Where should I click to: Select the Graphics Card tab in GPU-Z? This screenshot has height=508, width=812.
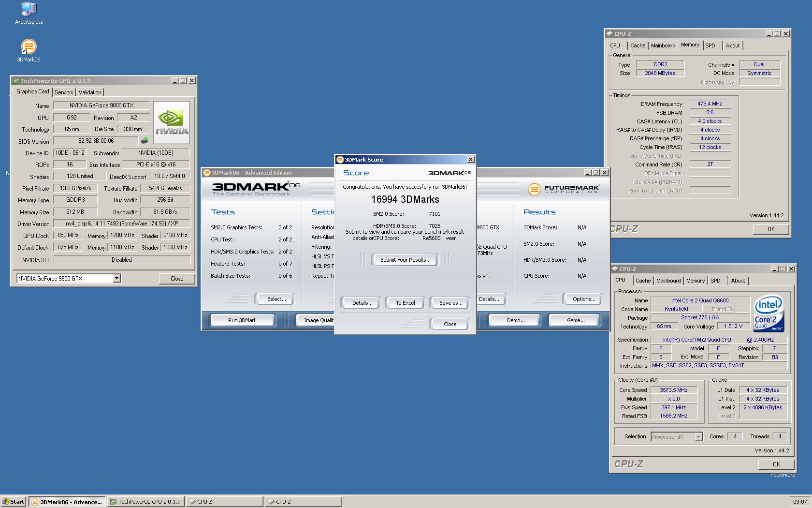pos(32,91)
